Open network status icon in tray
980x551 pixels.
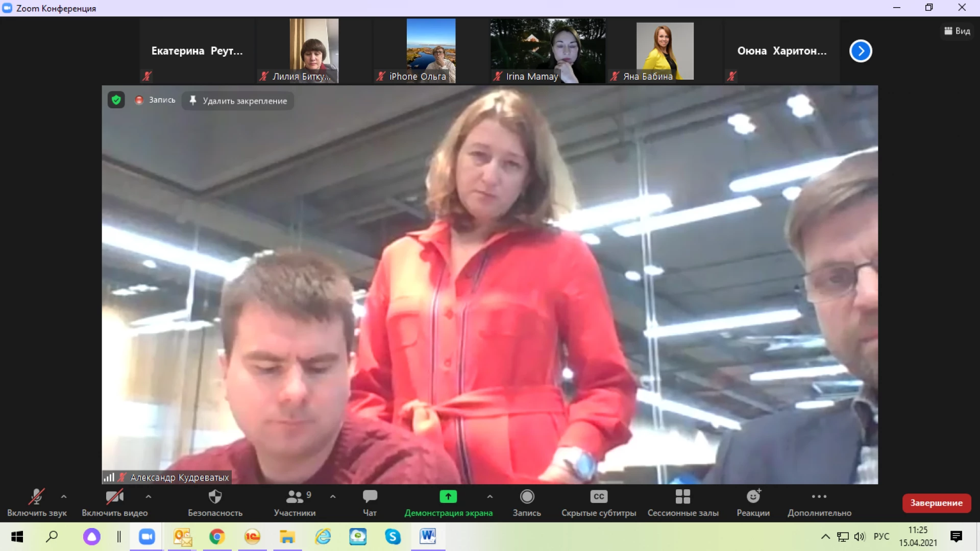pyautogui.click(x=843, y=536)
